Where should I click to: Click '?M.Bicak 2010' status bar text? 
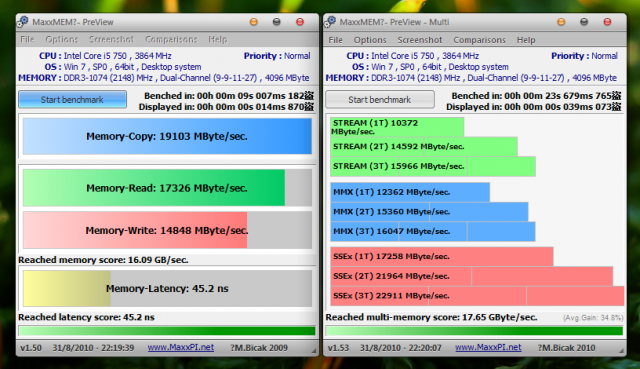click(566, 348)
